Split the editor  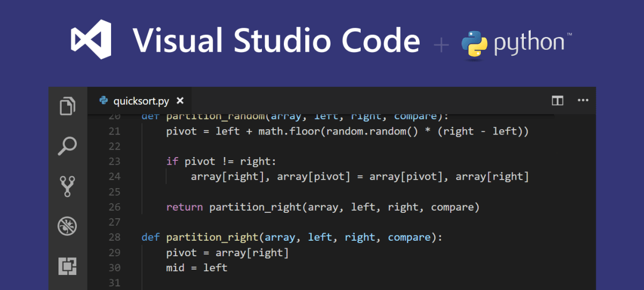pos(558,100)
